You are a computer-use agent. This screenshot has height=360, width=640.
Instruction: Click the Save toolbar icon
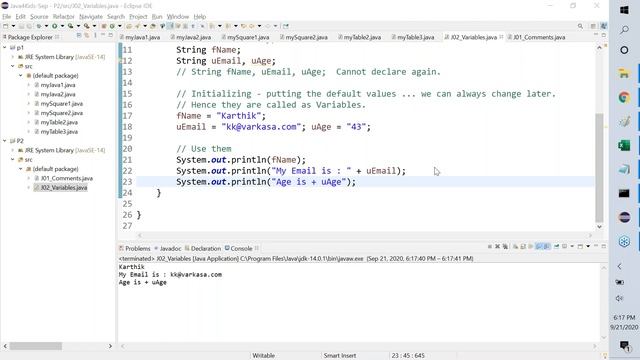[x=21, y=26]
